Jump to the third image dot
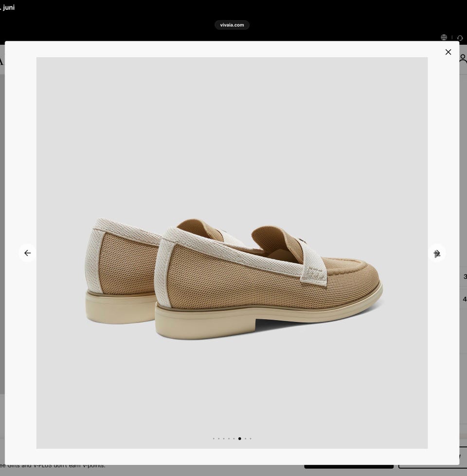 tap(224, 439)
